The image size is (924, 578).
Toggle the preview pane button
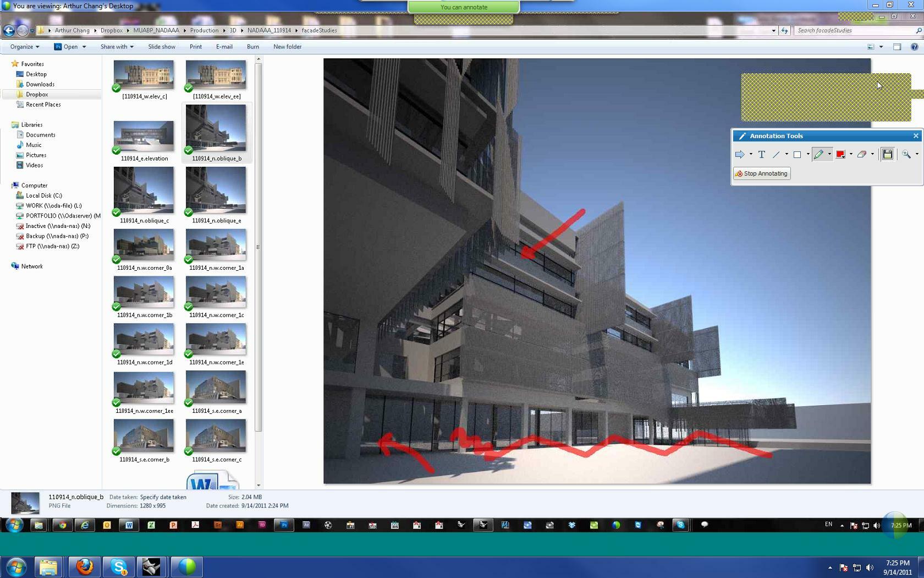[897, 47]
